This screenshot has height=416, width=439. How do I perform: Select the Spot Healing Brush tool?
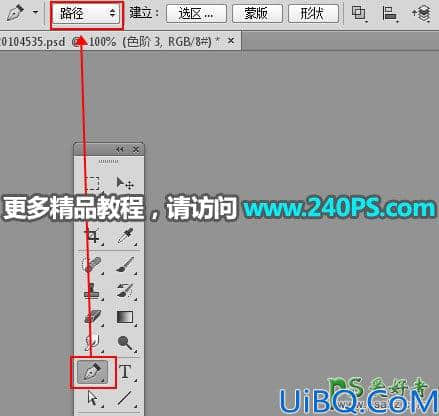point(91,264)
